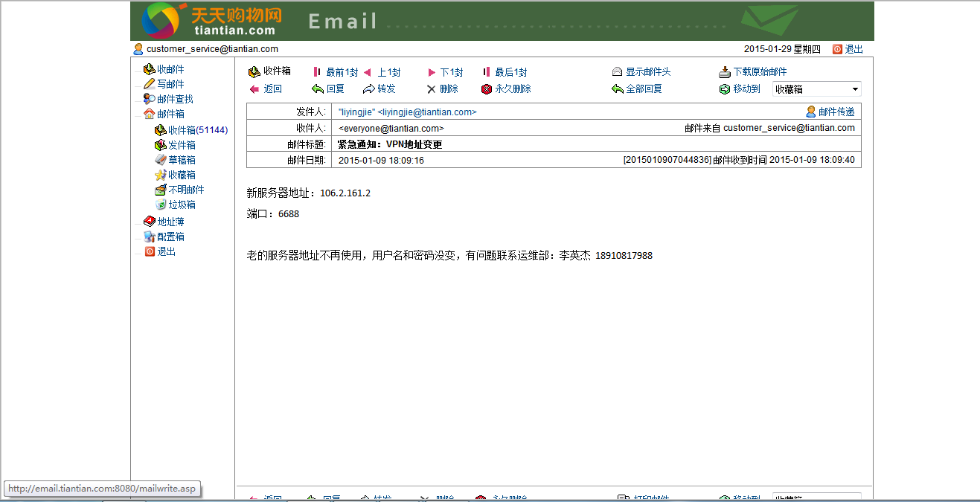Click 上1封 text link
Viewport: 980px width, 502px height.
[389, 72]
